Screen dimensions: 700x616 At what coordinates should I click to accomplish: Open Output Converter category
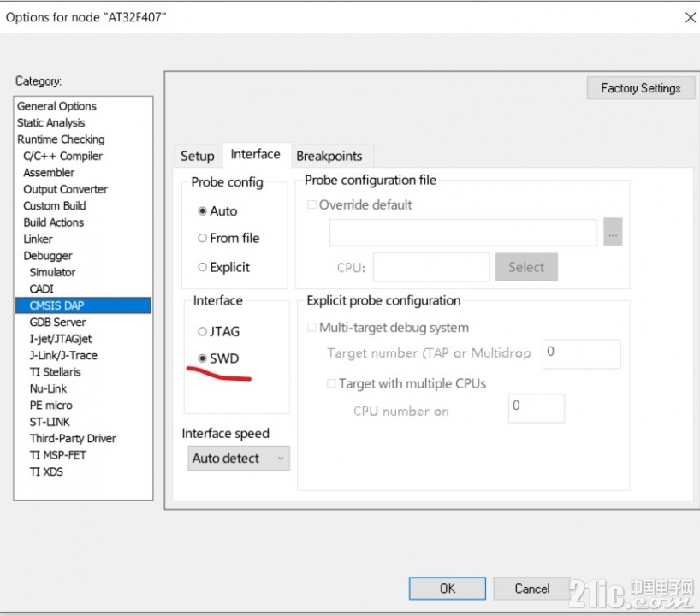click(65, 189)
